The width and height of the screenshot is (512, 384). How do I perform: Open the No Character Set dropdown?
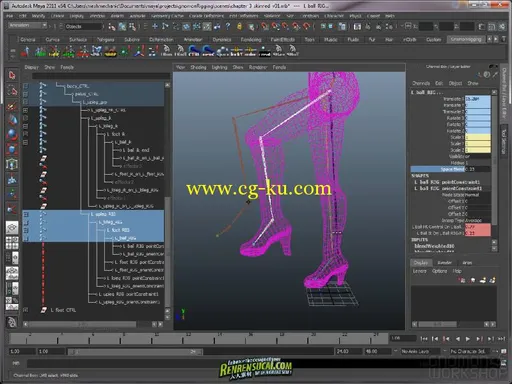click(470, 351)
